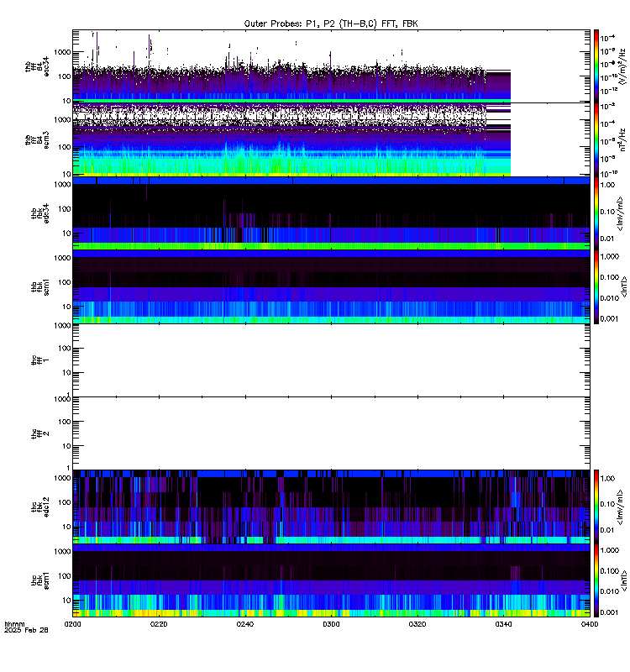Image resolution: width=630 pixels, height=672 pixels.
Task: Click inside the thc fbk scm1 spectrogram
Action: tap(331, 580)
